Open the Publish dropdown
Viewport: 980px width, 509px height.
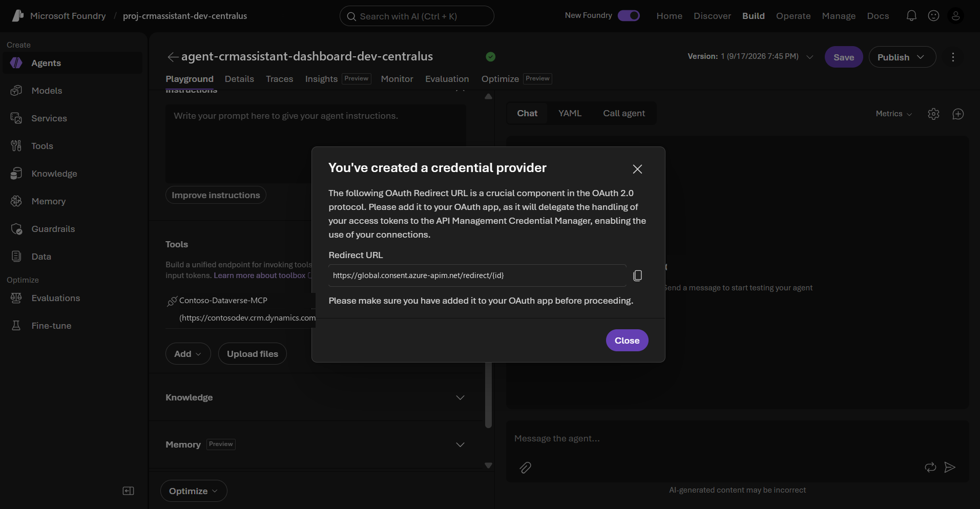[x=902, y=57]
